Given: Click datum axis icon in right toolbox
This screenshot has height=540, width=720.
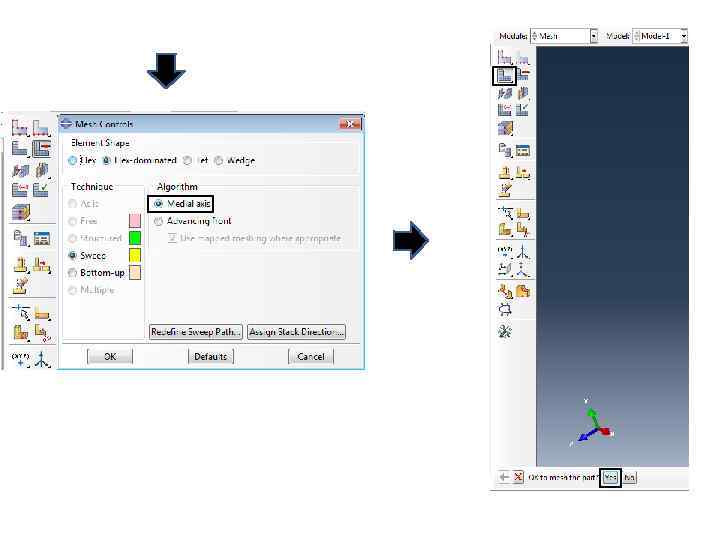Looking at the screenshot, I should [523, 252].
